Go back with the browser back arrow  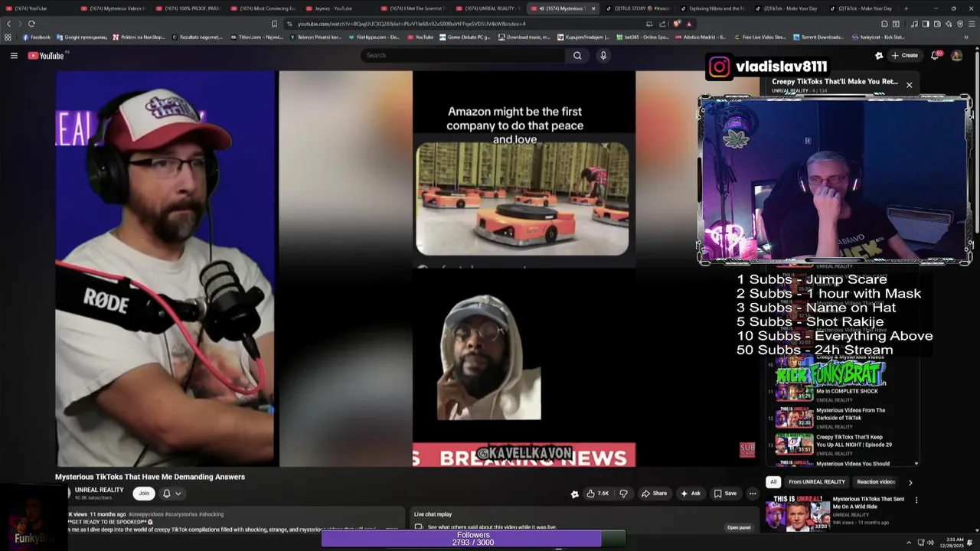click(8, 24)
